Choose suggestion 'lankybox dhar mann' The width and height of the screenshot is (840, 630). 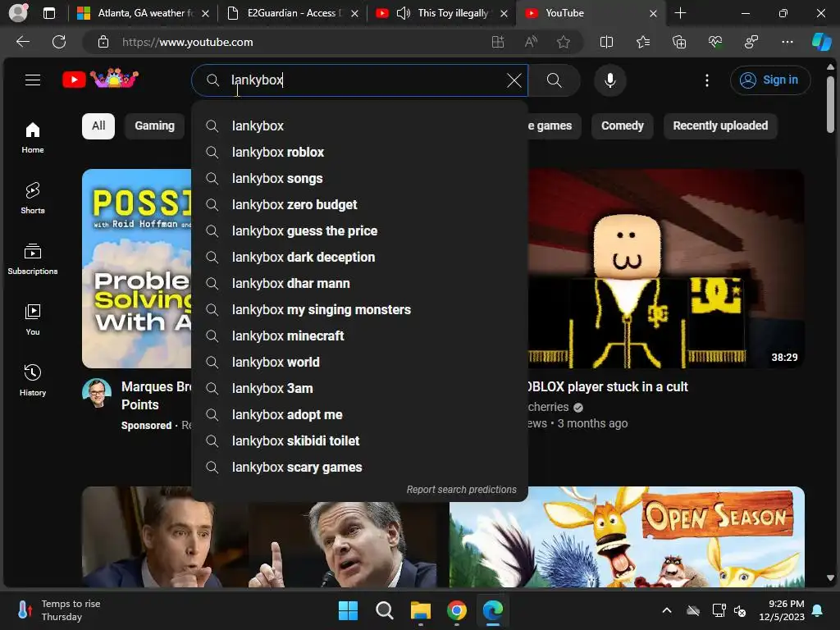[x=359, y=283]
